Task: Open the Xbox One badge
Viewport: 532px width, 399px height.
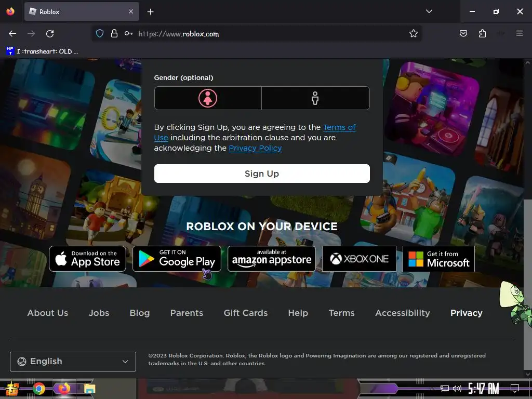Action: pyautogui.click(x=360, y=259)
